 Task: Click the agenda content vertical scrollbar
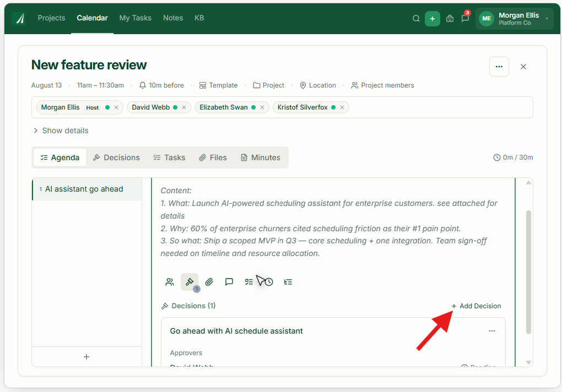(x=529, y=272)
